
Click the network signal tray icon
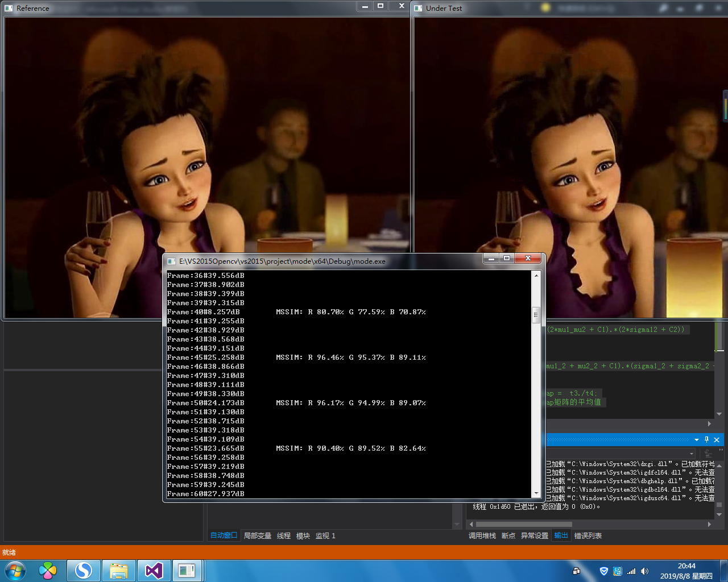631,571
